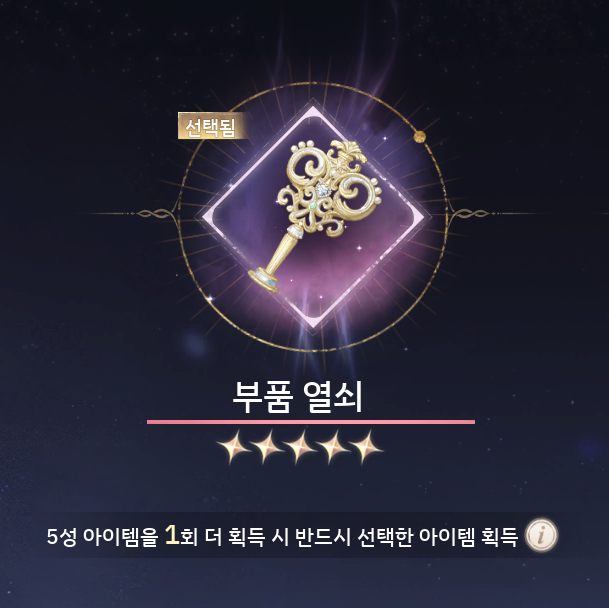
Task: Select the middle star of the five-star rating
Action: pyautogui.click(x=299, y=447)
